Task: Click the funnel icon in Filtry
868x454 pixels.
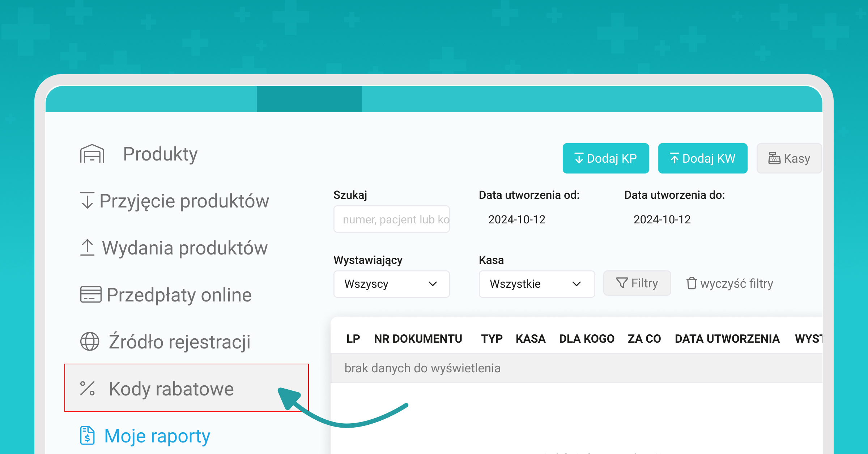Action: click(x=622, y=283)
